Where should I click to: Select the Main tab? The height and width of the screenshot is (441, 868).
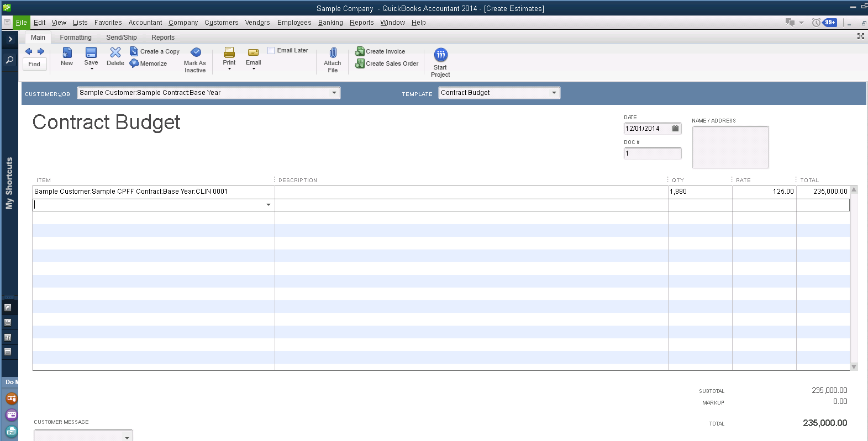pyautogui.click(x=38, y=38)
